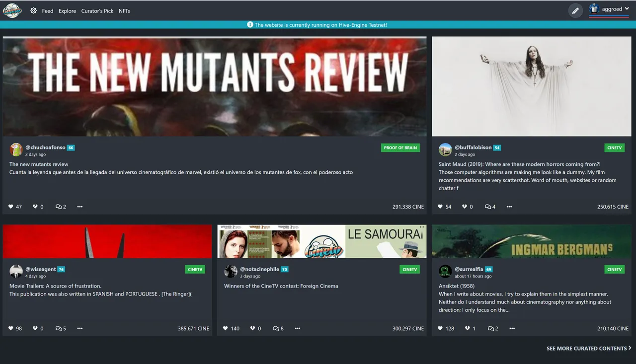Like the Movie Trailers post
The image size is (636, 364).
tap(11, 328)
